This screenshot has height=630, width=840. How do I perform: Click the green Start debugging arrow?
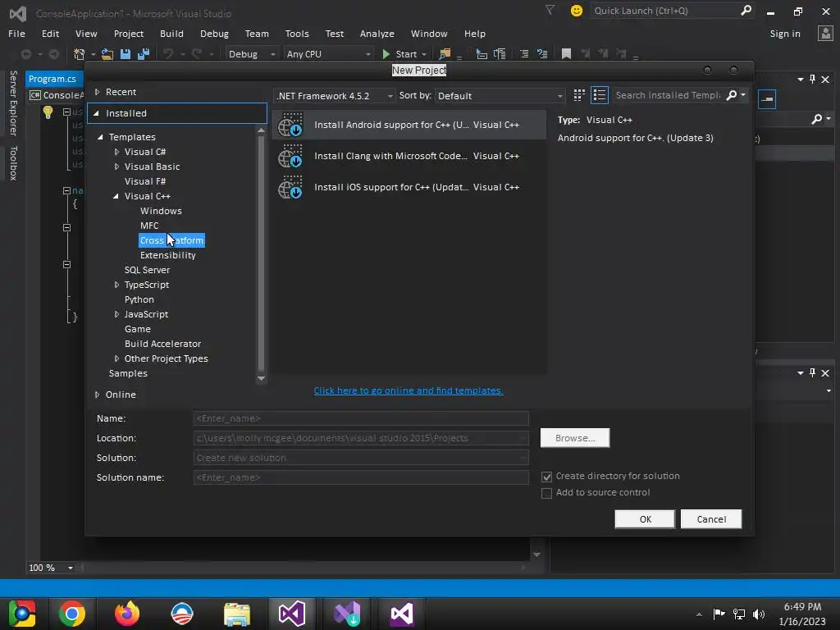[x=386, y=54]
